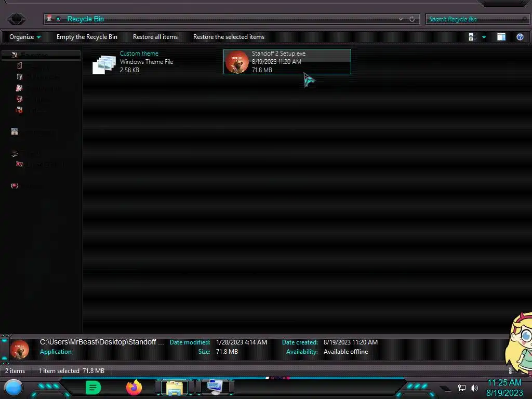Click the Size value 71.8 MB in details pane
532x399 pixels.
click(x=227, y=352)
